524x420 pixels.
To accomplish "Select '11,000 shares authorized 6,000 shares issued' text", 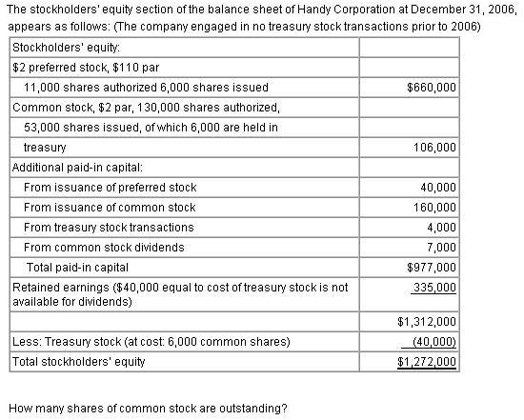I will click(x=146, y=88).
